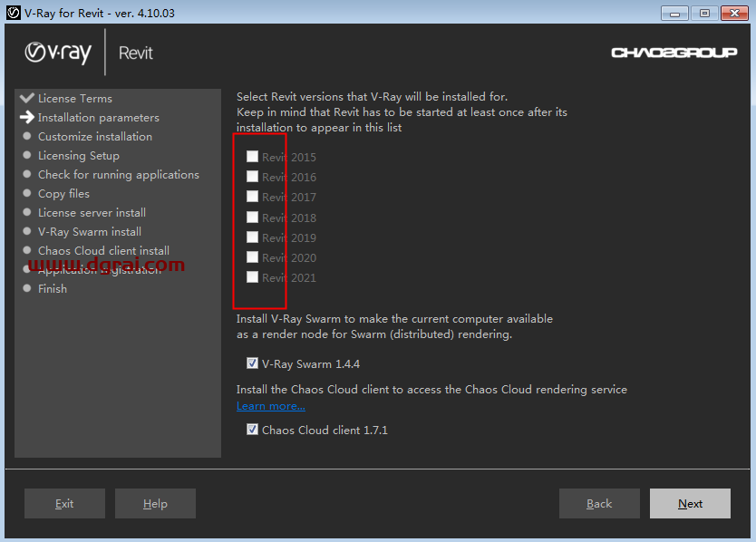Check the Revit 2019 option
This screenshot has height=542, width=756.
coord(251,237)
